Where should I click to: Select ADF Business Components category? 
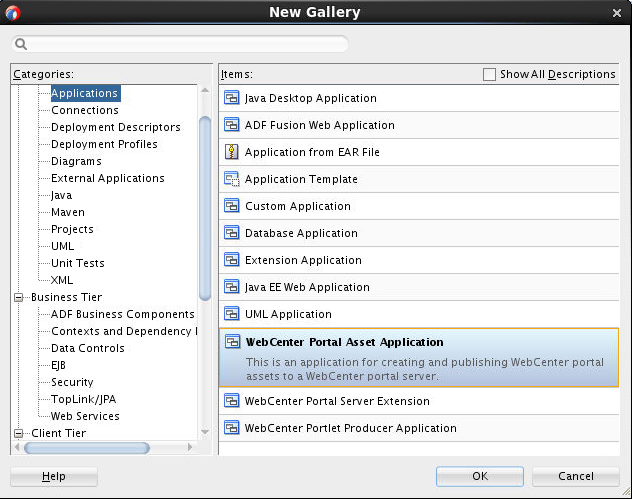[x=123, y=314]
